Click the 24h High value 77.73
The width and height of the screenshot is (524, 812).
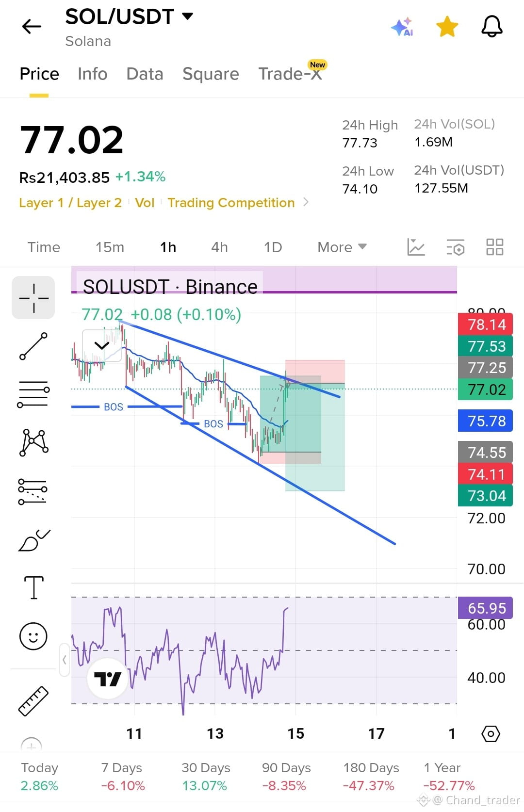360,143
